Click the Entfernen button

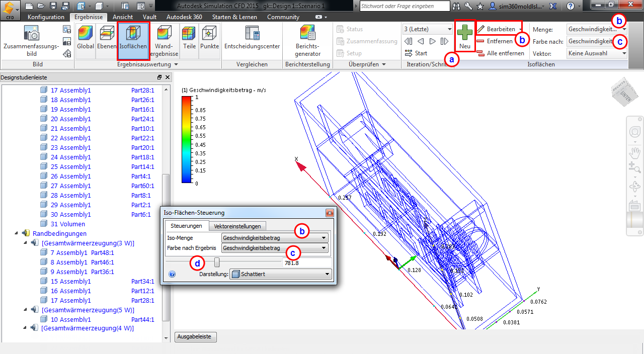(x=495, y=41)
